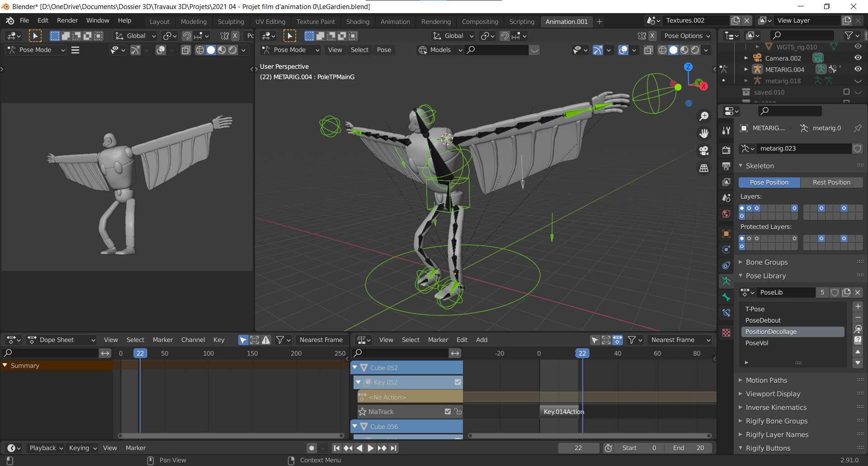868x466 pixels.
Task: Select the green Bone Properties tab
Action: (x=726, y=297)
